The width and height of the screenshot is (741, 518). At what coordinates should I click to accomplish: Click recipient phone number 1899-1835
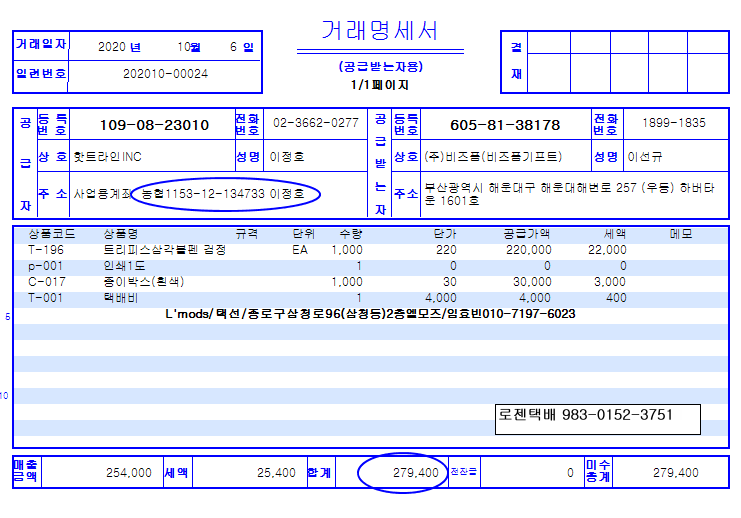click(673, 123)
